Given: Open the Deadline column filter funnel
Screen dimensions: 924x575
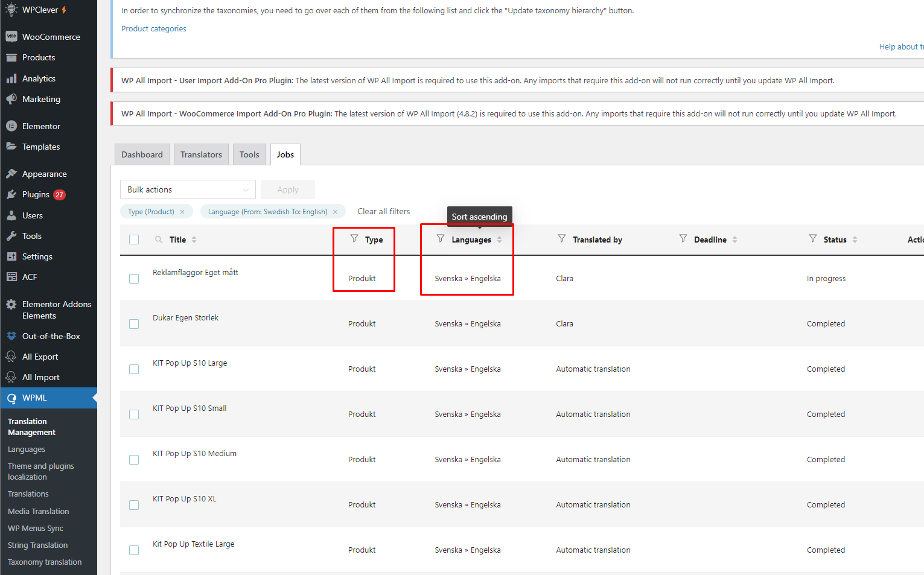Looking at the screenshot, I should (683, 238).
